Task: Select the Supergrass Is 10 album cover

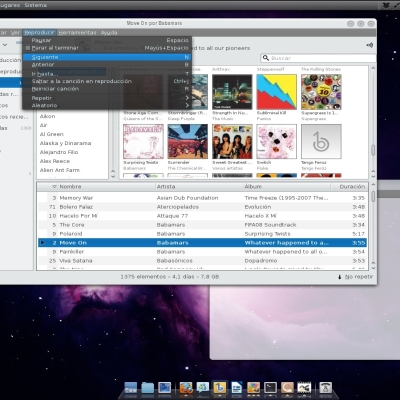Action: tap(321, 92)
